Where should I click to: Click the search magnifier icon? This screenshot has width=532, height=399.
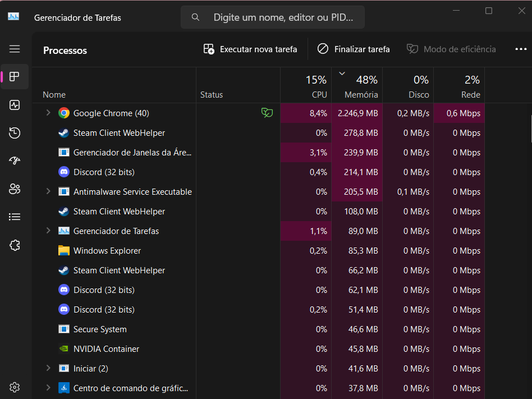click(x=195, y=17)
